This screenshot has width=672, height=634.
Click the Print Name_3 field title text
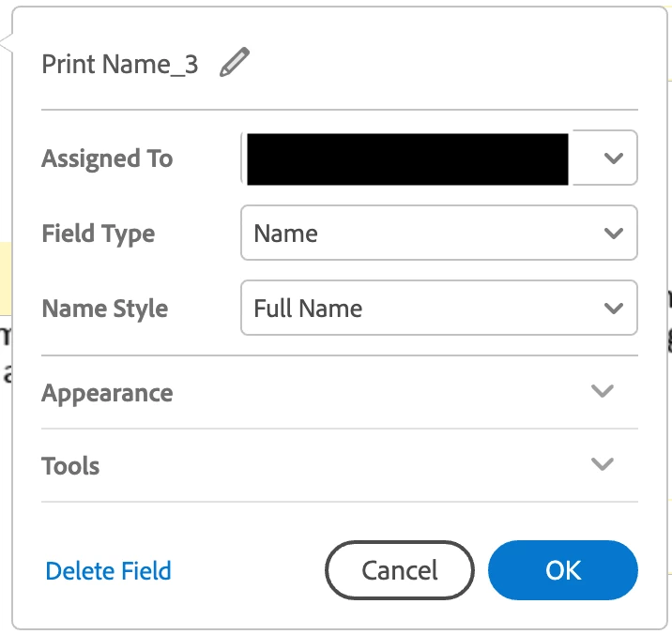tap(120, 65)
